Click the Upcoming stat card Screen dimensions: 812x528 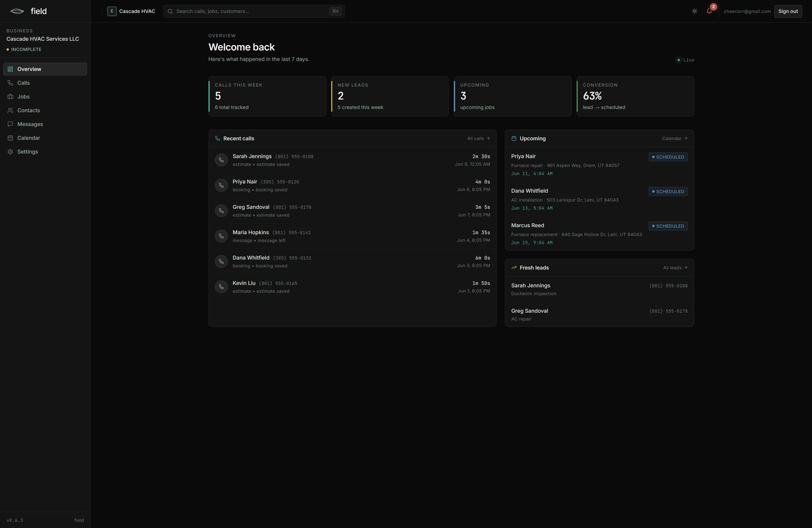512,96
